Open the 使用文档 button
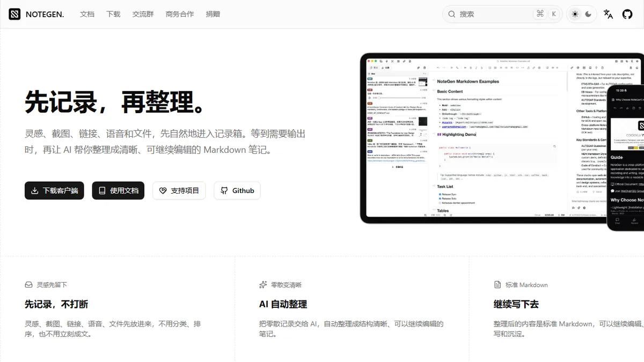The height and width of the screenshot is (362, 644). tap(118, 190)
